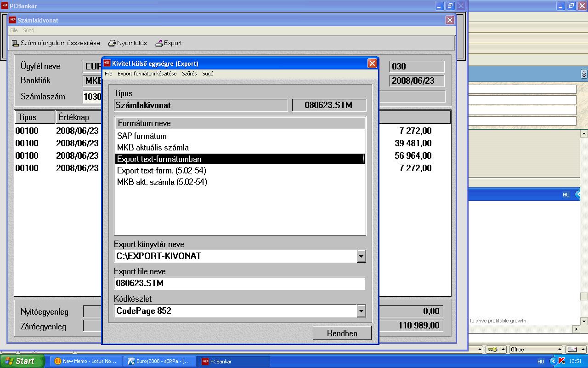
Task: Click the Számlakivonat type field in Export dialog
Action: point(201,105)
